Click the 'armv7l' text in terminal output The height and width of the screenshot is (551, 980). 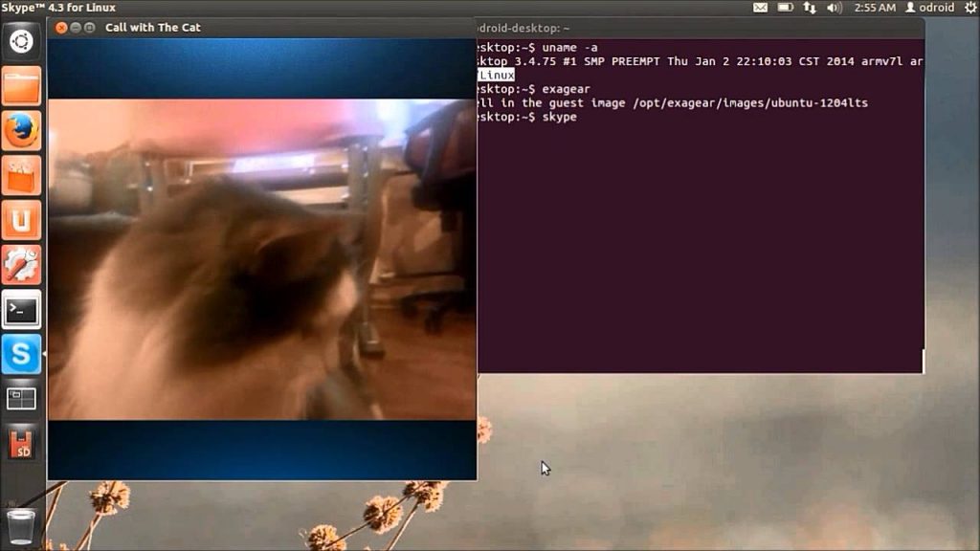point(881,61)
